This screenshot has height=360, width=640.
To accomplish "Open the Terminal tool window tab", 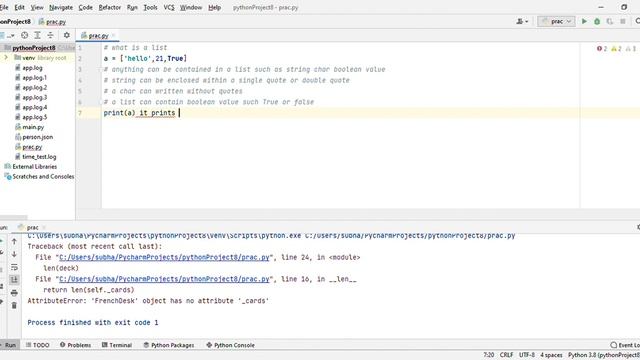I will 117,345.
